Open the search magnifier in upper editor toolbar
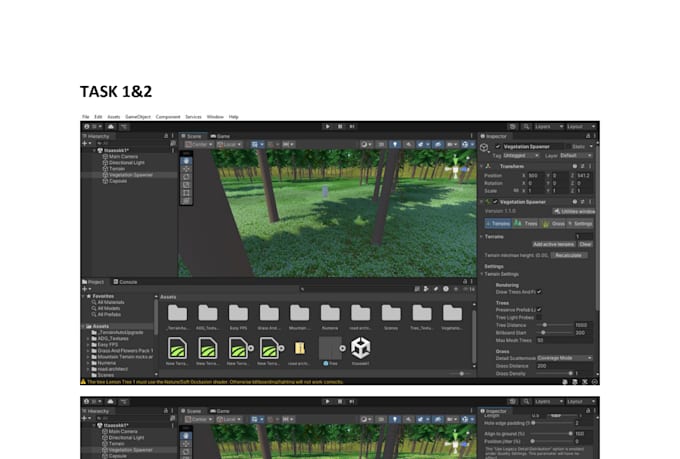Viewport: 680px width, 459px height. click(x=526, y=127)
